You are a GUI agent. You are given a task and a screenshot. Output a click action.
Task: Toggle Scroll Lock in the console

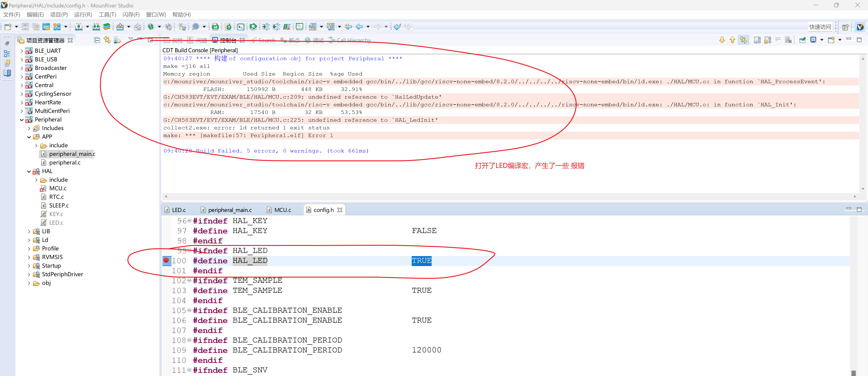[768, 40]
